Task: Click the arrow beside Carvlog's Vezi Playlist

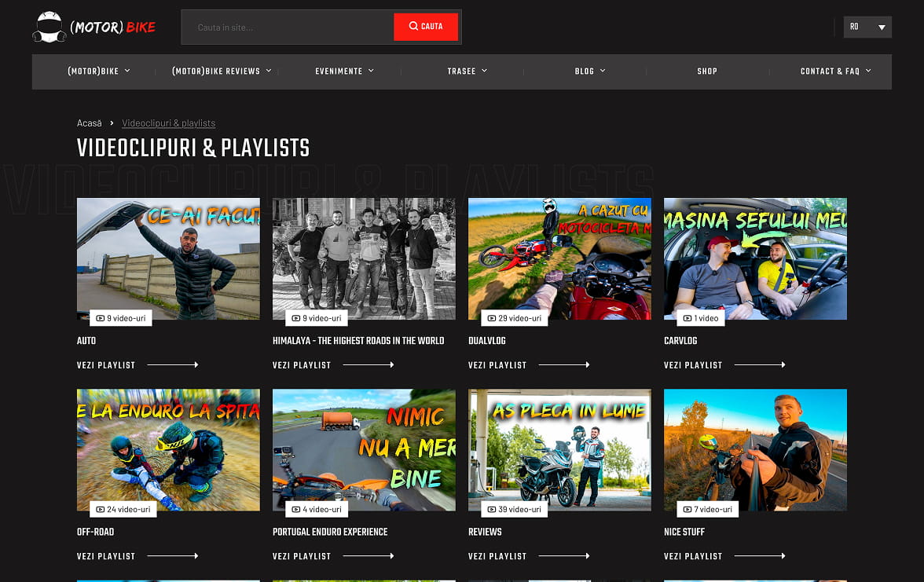Action: click(x=760, y=364)
